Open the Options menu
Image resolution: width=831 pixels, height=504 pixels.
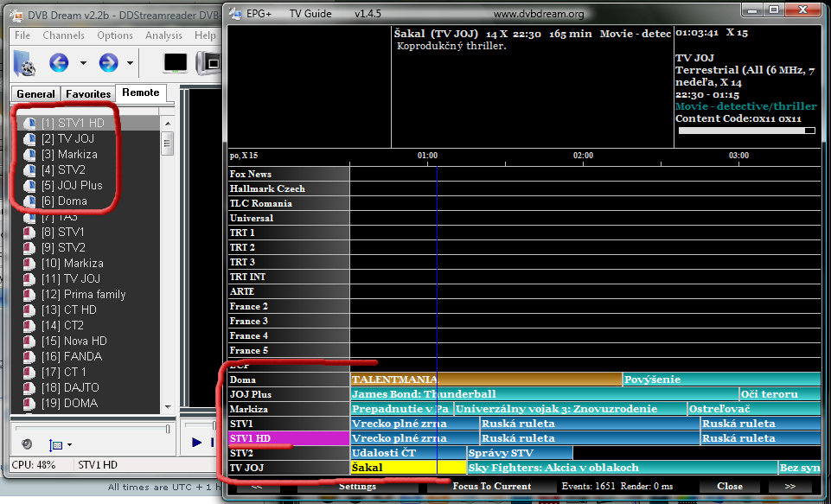115,35
